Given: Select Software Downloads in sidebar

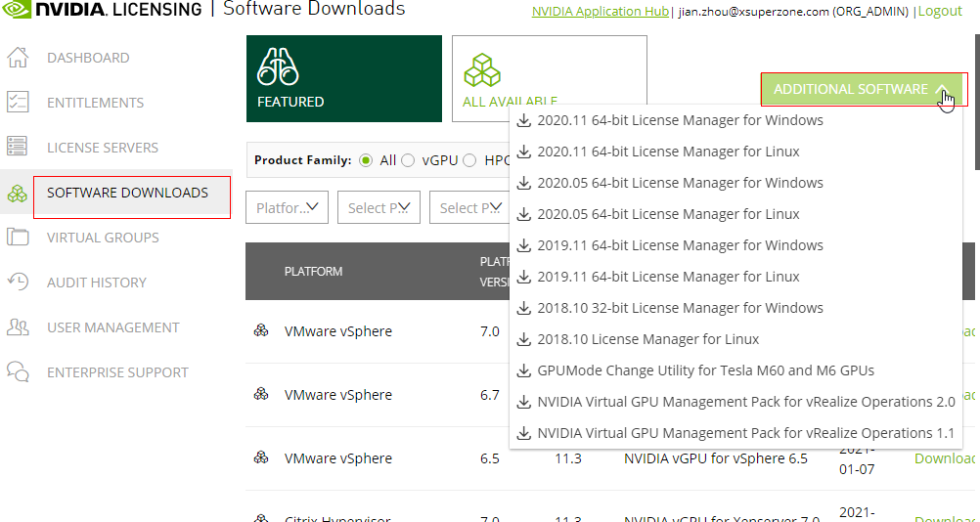Looking at the screenshot, I should 127,193.
